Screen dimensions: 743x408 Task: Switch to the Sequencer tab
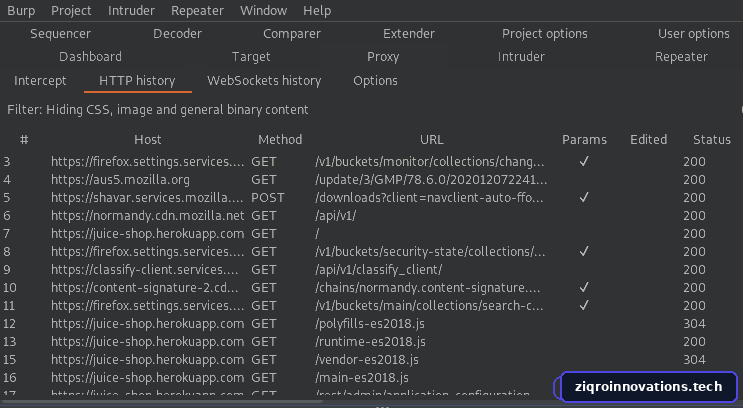[60, 34]
